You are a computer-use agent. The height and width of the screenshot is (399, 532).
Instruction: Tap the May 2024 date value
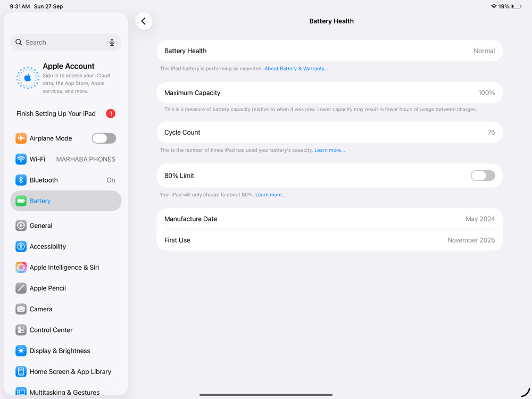point(480,219)
